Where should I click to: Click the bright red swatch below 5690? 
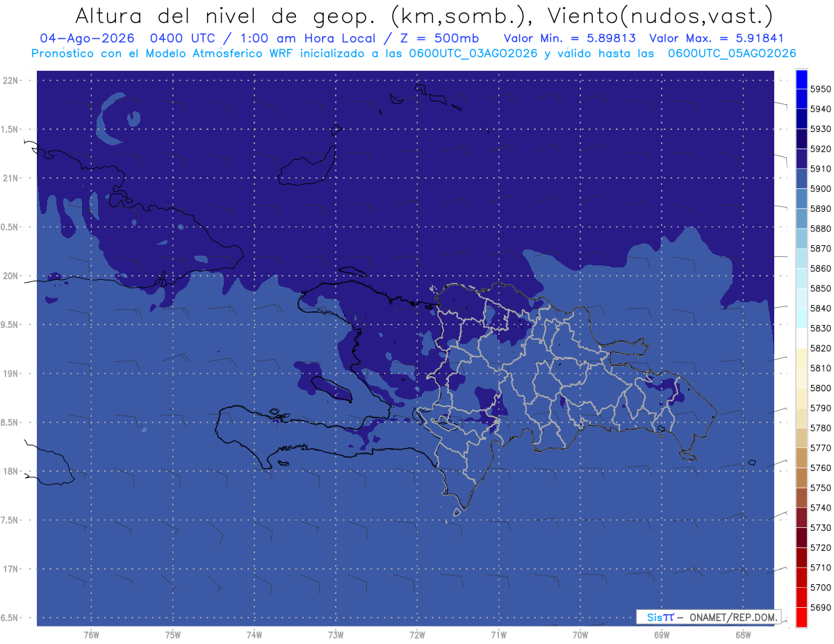pyautogui.click(x=801, y=617)
